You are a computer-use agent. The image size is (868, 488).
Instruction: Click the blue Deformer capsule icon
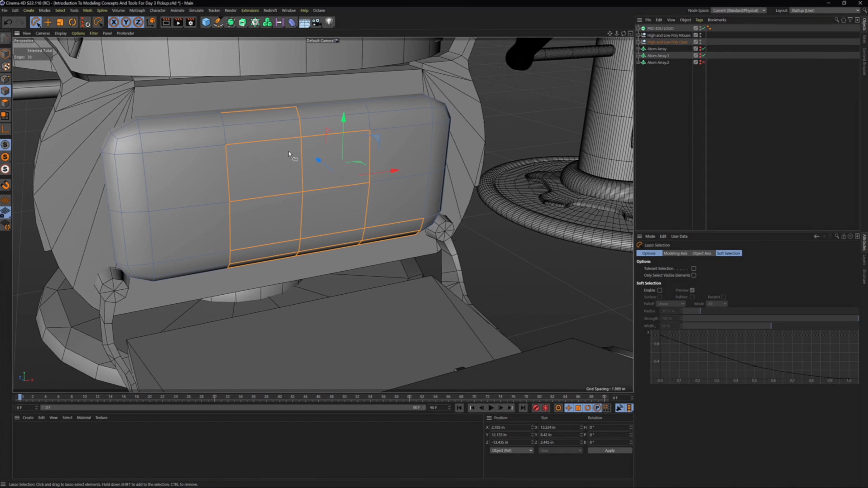pyautogui.click(x=292, y=22)
